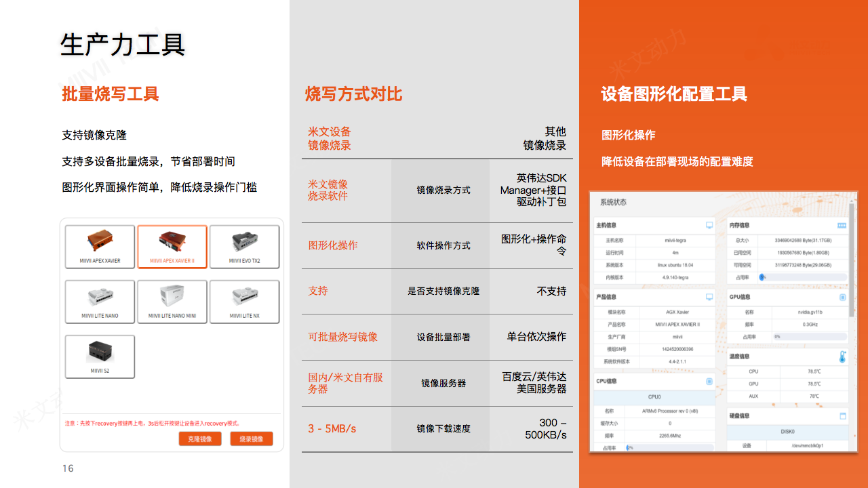Viewport: 868px width, 488px height.
Task: Select the MIIVII LITE NANO MINI card
Action: click(172, 302)
